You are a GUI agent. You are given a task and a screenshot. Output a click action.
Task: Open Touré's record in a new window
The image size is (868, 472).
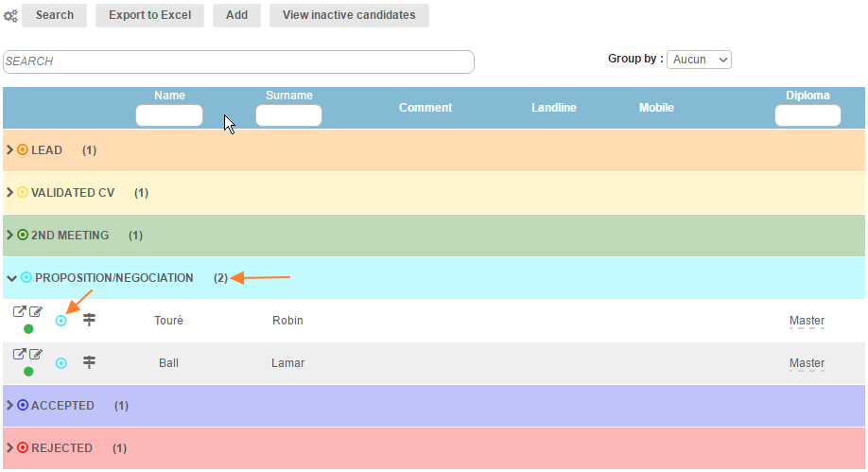19,312
